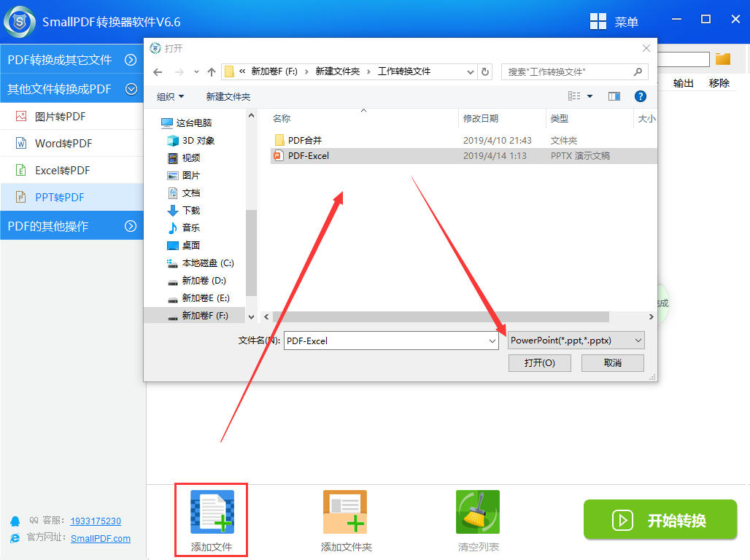Image resolution: width=750 pixels, height=560 pixels.
Task: Click the forward arrow in dialog
Action: click(179, 72)
